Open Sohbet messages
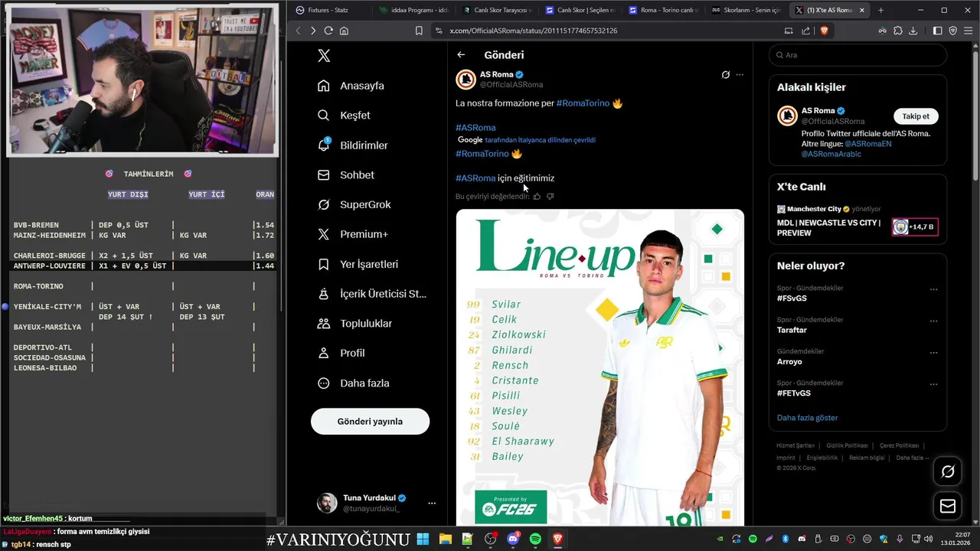Viewport: 980px width, 551px height. (345, 175)
